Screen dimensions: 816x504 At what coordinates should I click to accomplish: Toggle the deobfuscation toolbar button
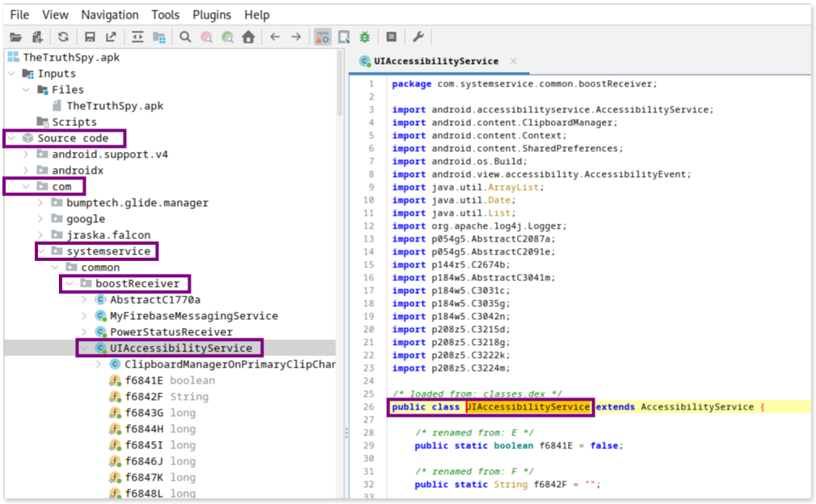[322, 37]
